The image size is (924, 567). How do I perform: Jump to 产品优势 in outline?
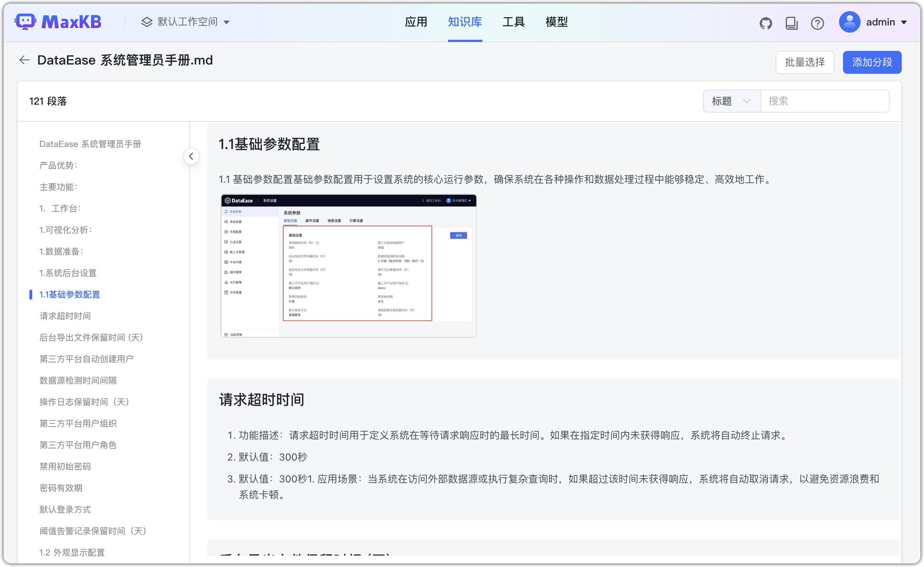click(x=58, y=165)
